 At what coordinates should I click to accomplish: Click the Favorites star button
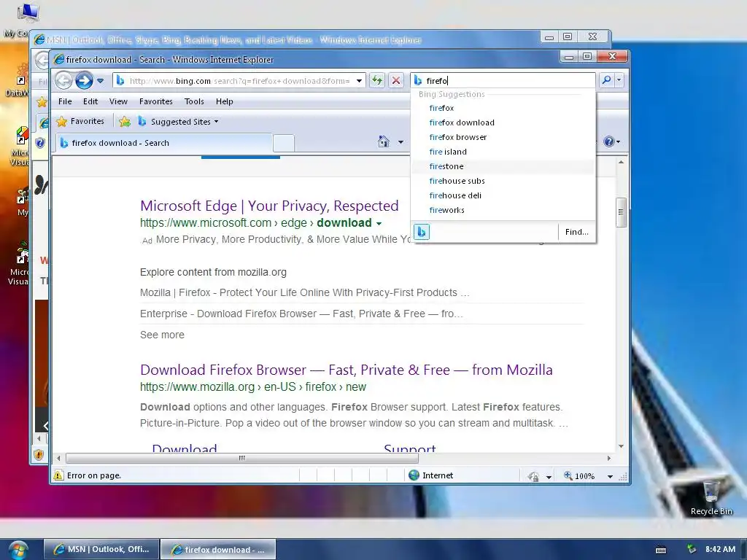(x=80, y=122)
